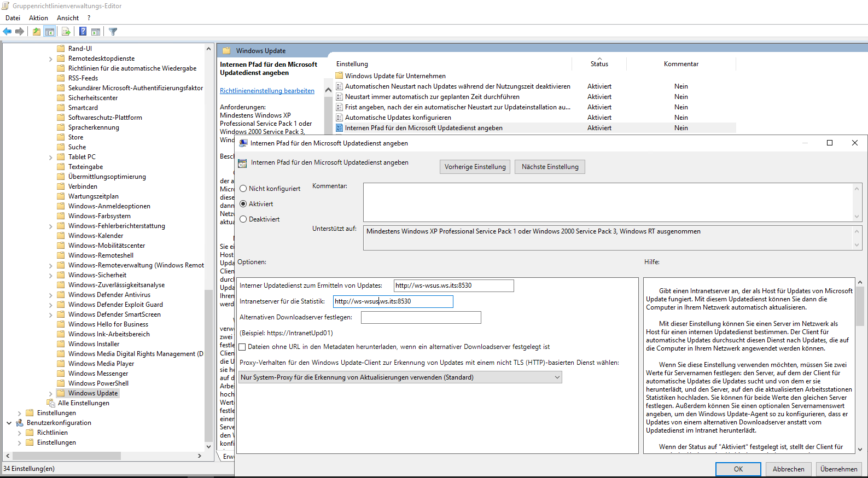Click the Windows Installer folder icon
Image resolution: width=868 pixels, height=478 pixels.
(x=61, y=344)
